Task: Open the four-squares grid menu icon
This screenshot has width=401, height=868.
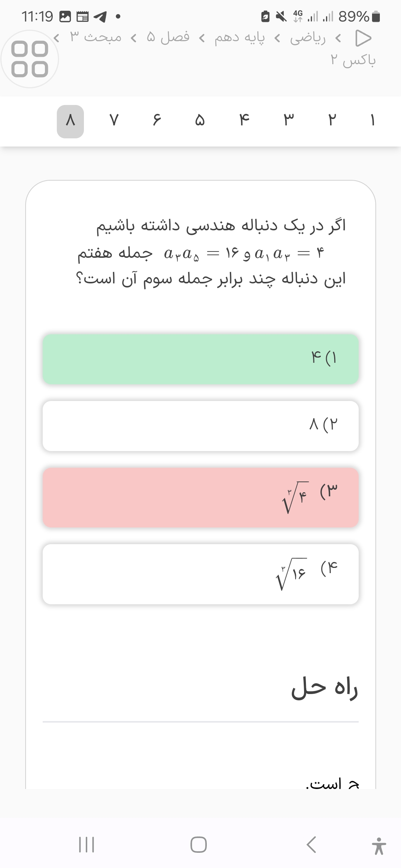Action: click(x=30, y=59)
